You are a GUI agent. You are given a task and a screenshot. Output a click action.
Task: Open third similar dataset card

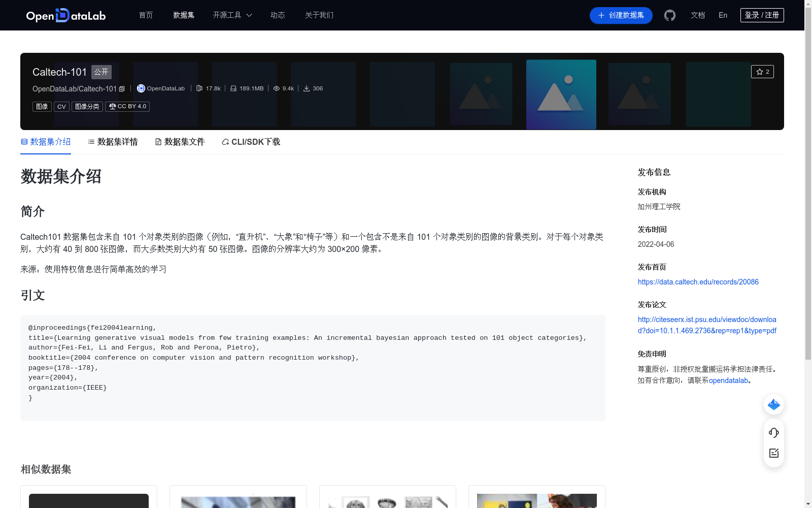388,497
